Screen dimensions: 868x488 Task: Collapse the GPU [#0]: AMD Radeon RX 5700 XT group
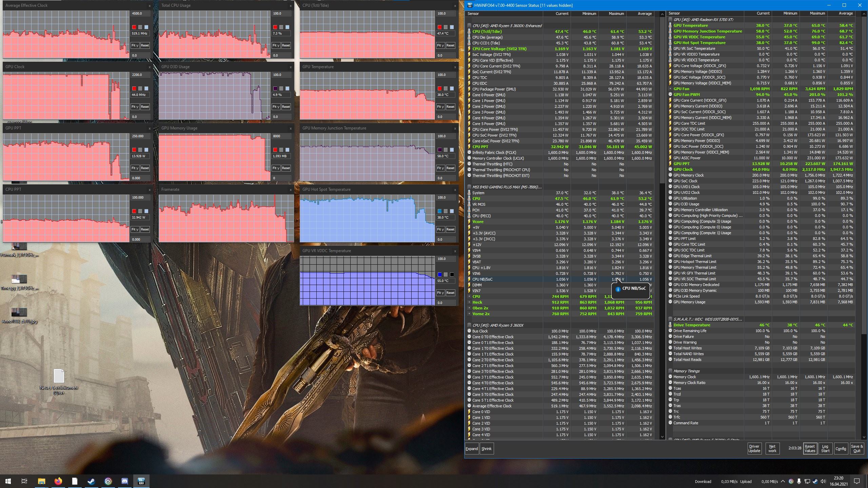(670, 20)
